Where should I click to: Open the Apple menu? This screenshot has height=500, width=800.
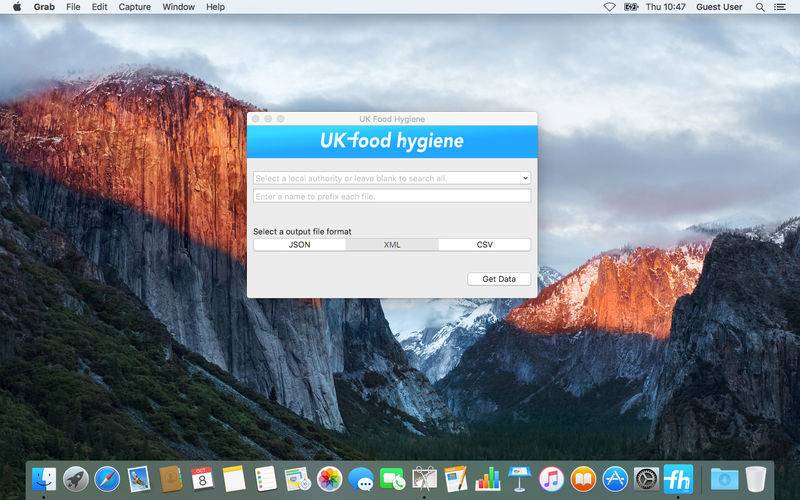16,7
